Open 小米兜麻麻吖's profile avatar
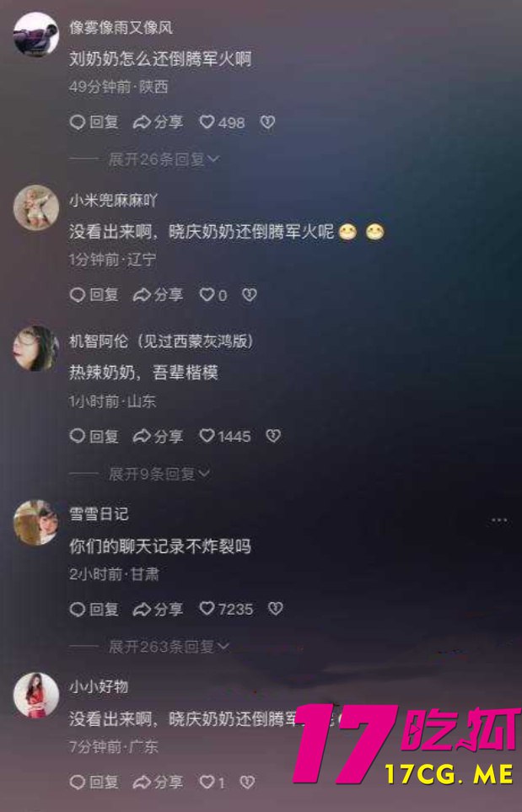This screenshot has width=522, height=812. 35,207
